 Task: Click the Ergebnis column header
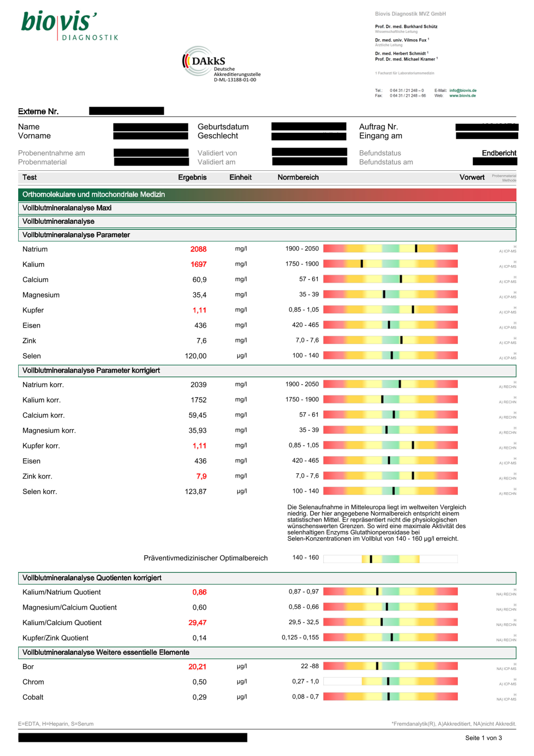(192, 177)
